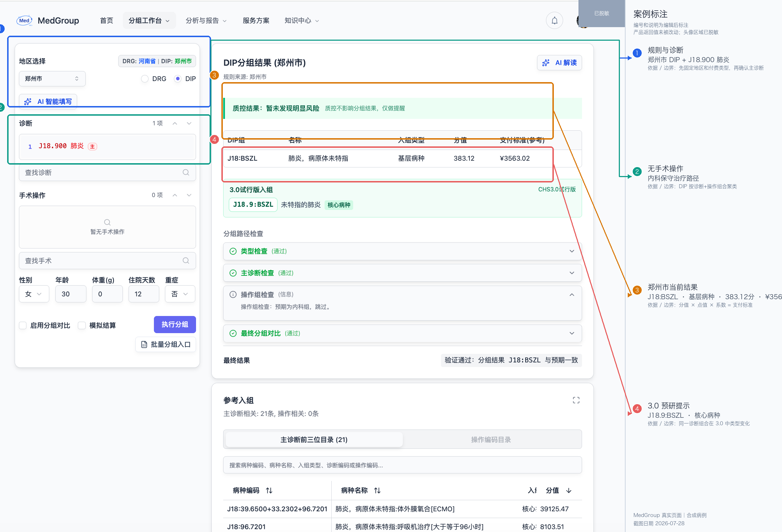Move diagnosis list up with the arrow
The height and width of the screenshot is (532, 782).
(175, 124)
